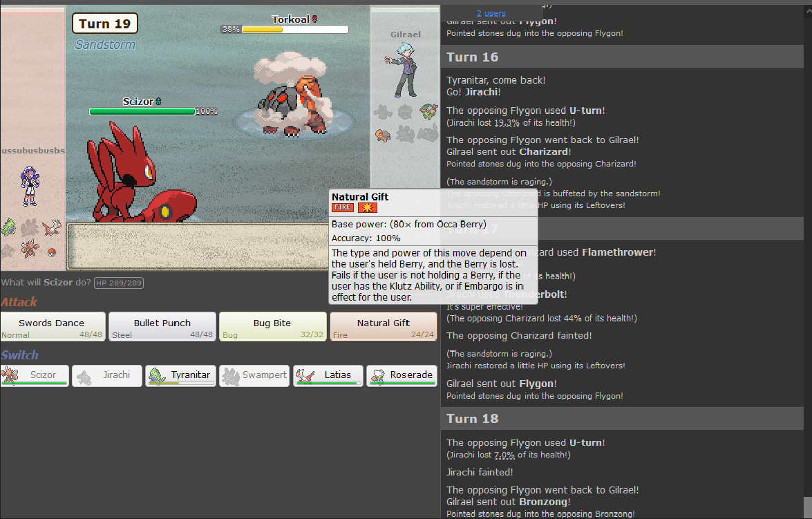This screenshot has width=812, height=519.
Task: Click the Turn 18 header in the battle log
Action: [x=622, y=419]
